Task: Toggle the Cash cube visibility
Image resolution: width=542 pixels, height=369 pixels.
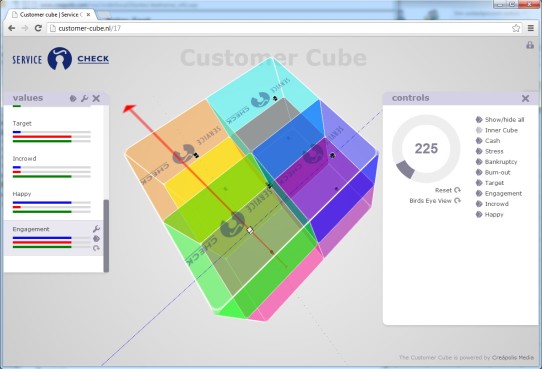Action: pos(488,141)
